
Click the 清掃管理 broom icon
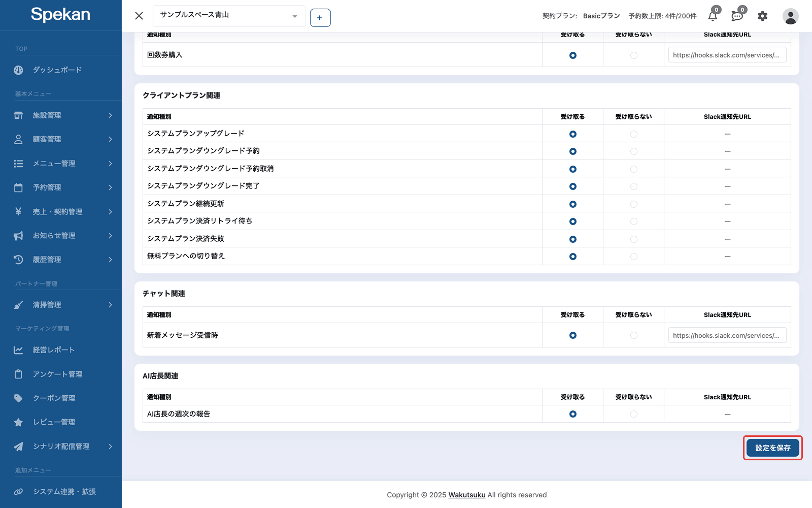[x=18, y=305]
